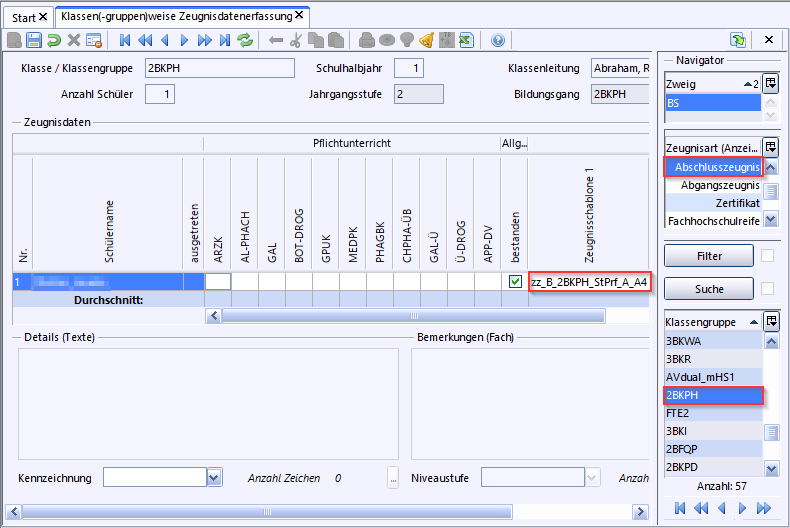This screenshot has height=528, width=790.
Task: Click the green undo arrow icon
Action: [54, 40]
